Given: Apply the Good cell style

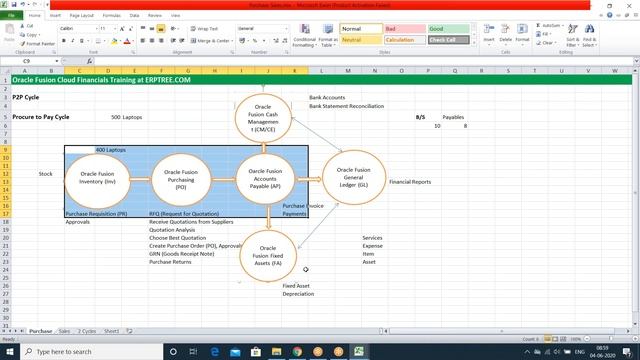Looking at the screenshot, I should tap(449, 29).
